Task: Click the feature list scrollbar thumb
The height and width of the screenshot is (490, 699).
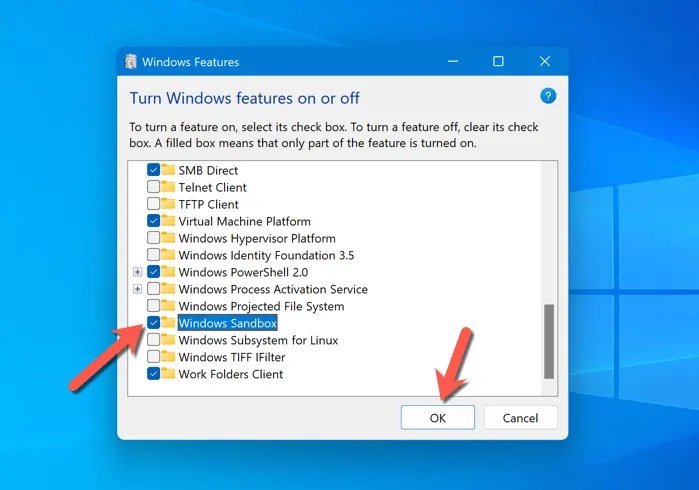Action: [549, 342]
